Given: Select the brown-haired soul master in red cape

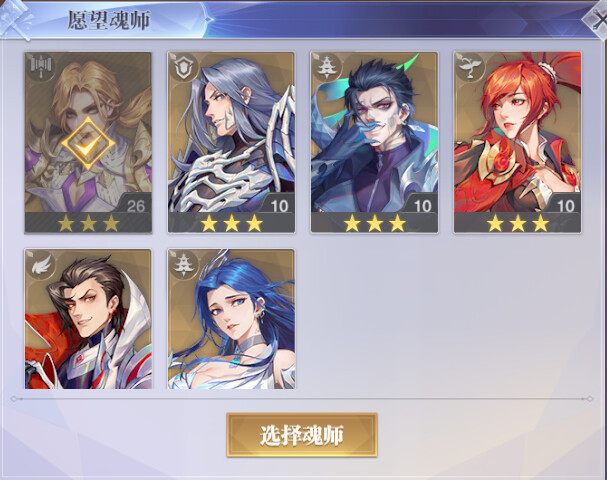Looking at the screenshot, I should pos(88,319).
